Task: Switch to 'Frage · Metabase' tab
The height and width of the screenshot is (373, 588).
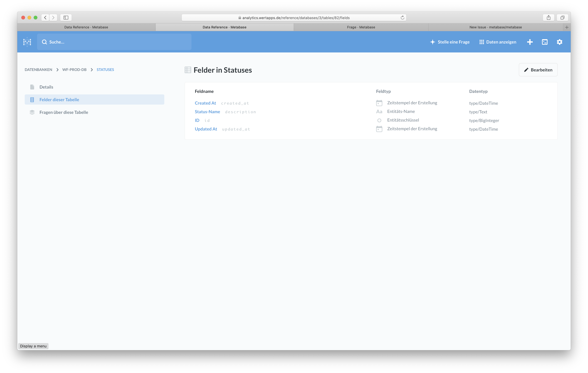Action: 361,27
